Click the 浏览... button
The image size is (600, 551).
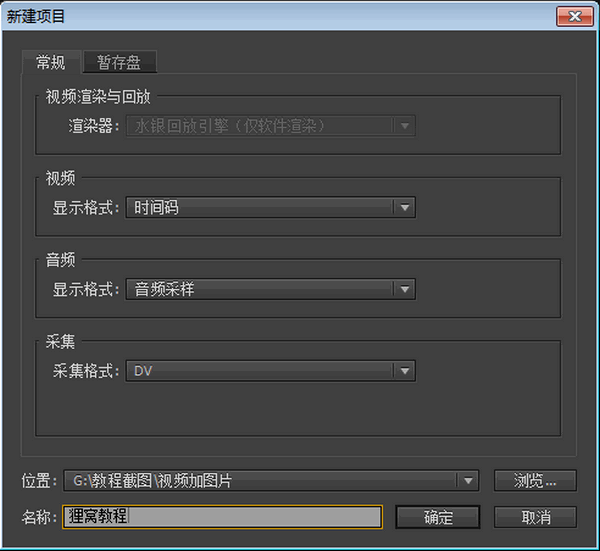pos(535,481)
